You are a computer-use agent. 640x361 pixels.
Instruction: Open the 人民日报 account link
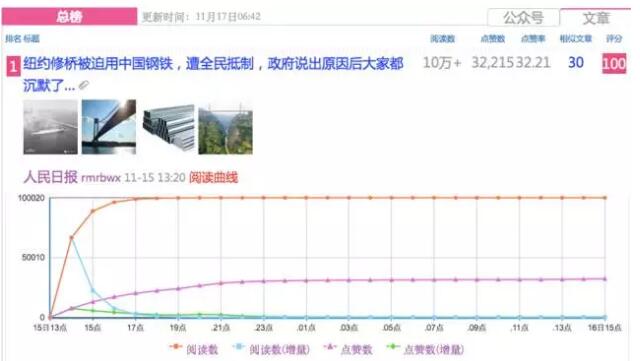[x=50, y=177]
